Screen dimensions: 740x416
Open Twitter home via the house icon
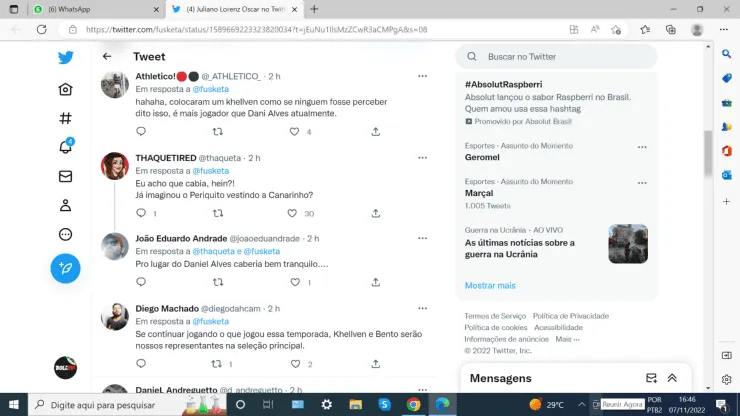[x=66, y=89]
